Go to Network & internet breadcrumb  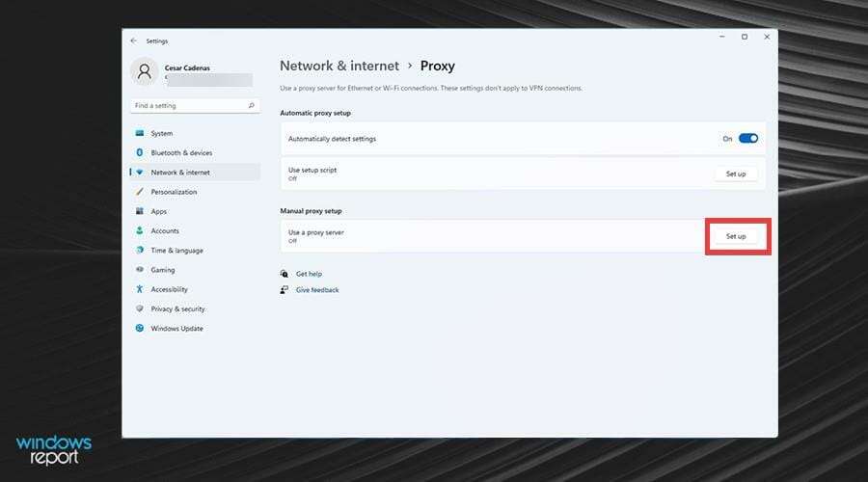click(339, 67)
